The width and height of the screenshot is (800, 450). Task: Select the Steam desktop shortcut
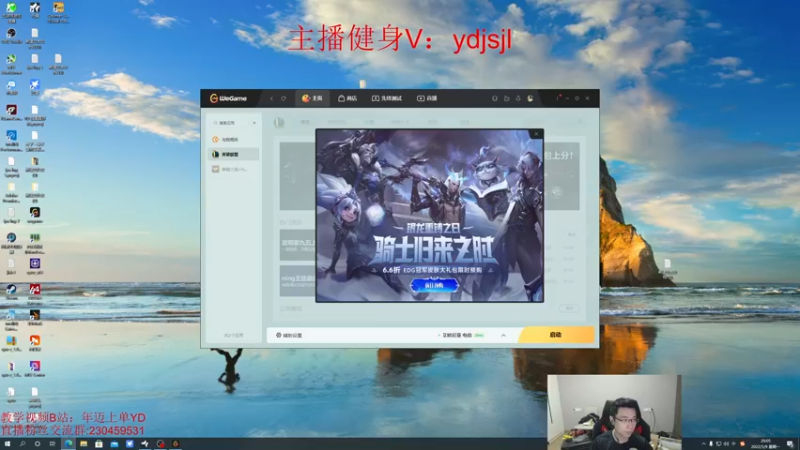tap(11, 292)
